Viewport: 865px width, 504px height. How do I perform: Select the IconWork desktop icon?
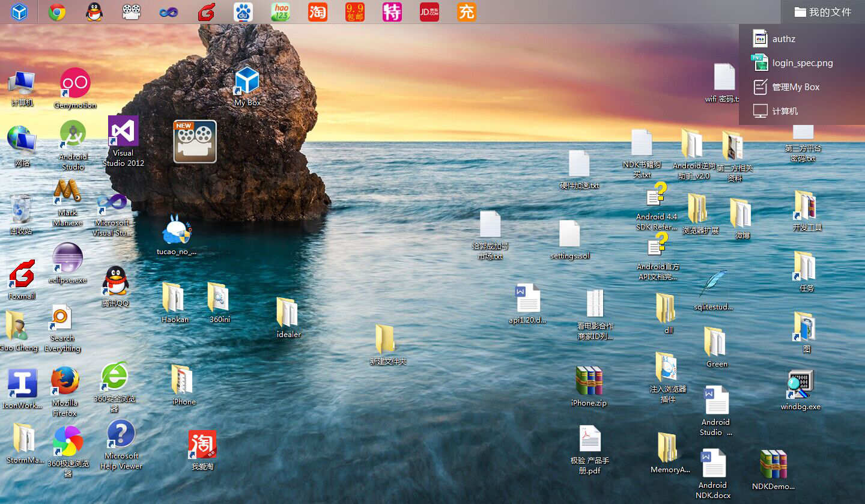tap(22, 389)
